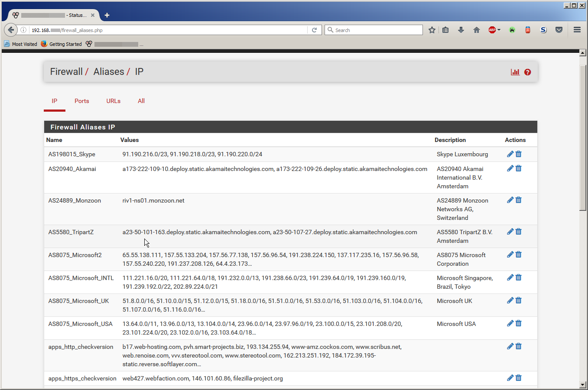The image size is (588, 390).
Task: Switch to the Ports tab
Action: point(81,101)
